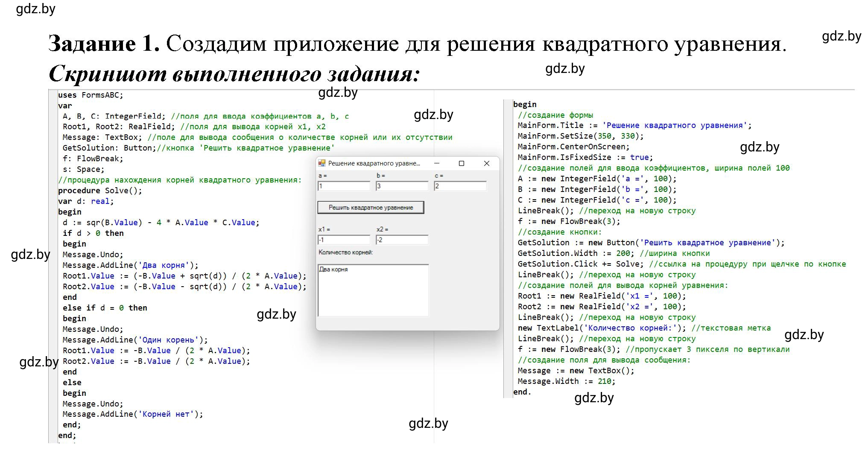
Task: Click the "Root1 := new RealField('x1 =', 100);" line
Action: 602,296
